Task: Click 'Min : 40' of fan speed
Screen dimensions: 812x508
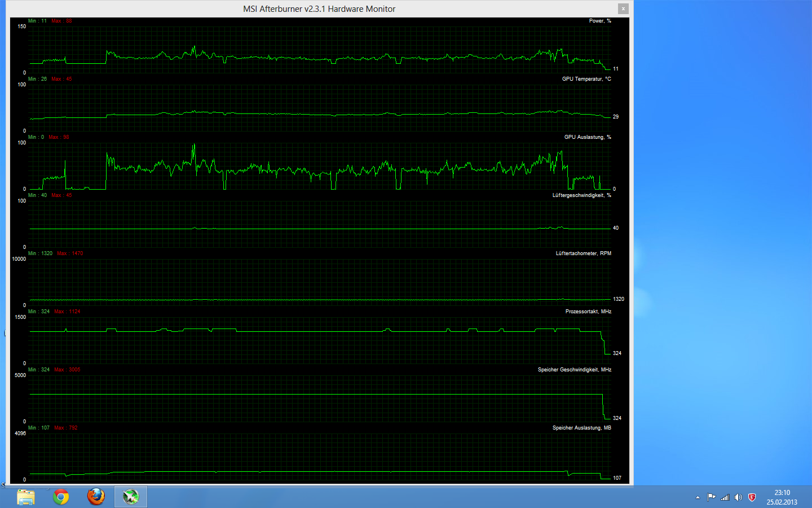Action: (38, 195)
